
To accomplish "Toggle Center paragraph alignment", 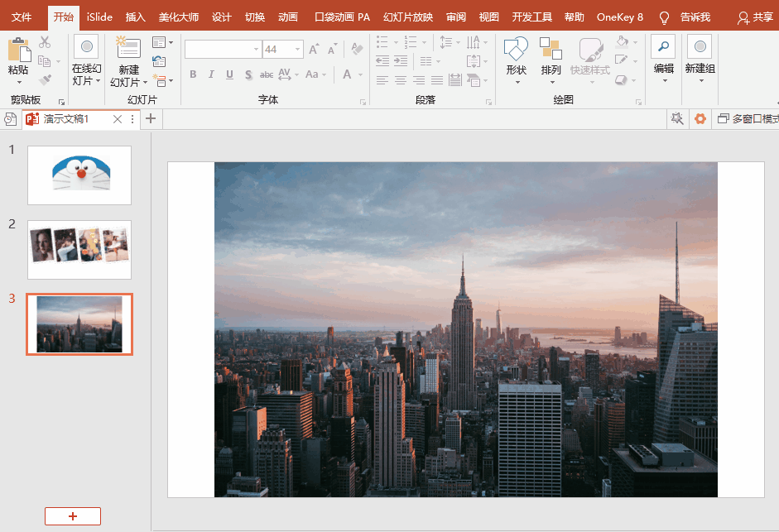I will [x=401, y=80].
